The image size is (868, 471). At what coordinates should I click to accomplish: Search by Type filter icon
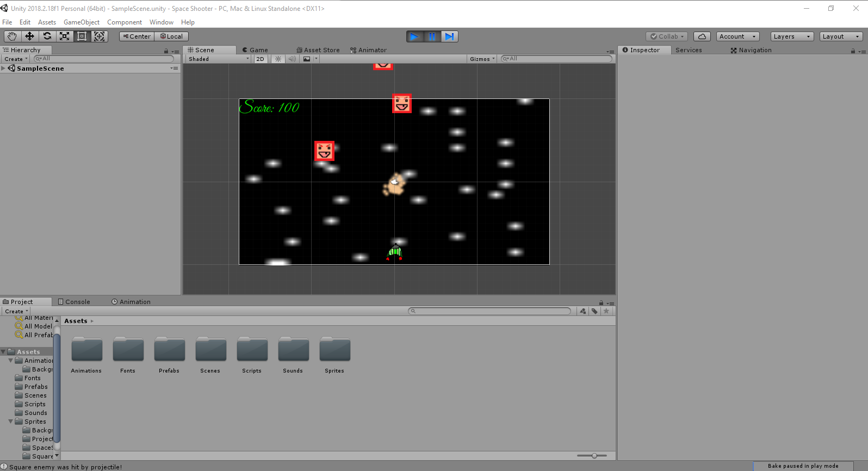coord(583,311)
